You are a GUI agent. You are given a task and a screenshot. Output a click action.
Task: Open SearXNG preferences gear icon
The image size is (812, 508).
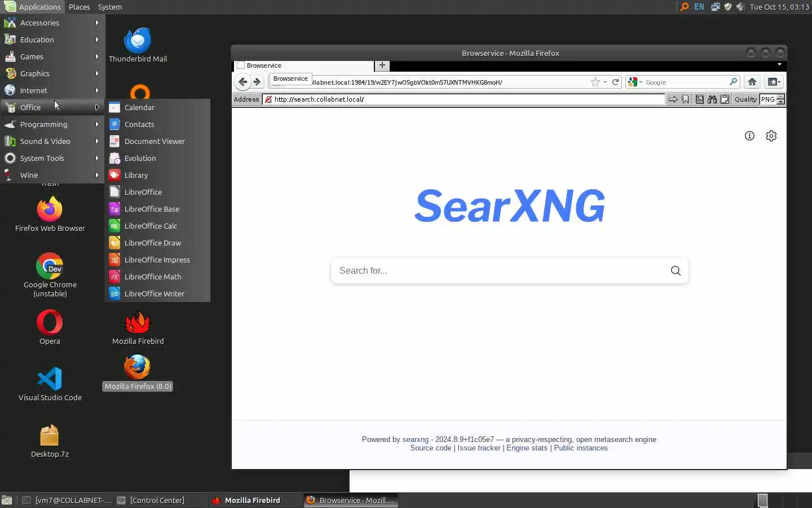pos(771,135)
